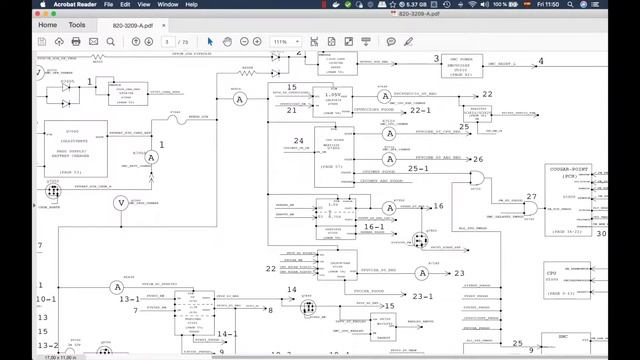The image size is (640, 360).
Task: Open the Edit menu
Action: pos(125,4)
